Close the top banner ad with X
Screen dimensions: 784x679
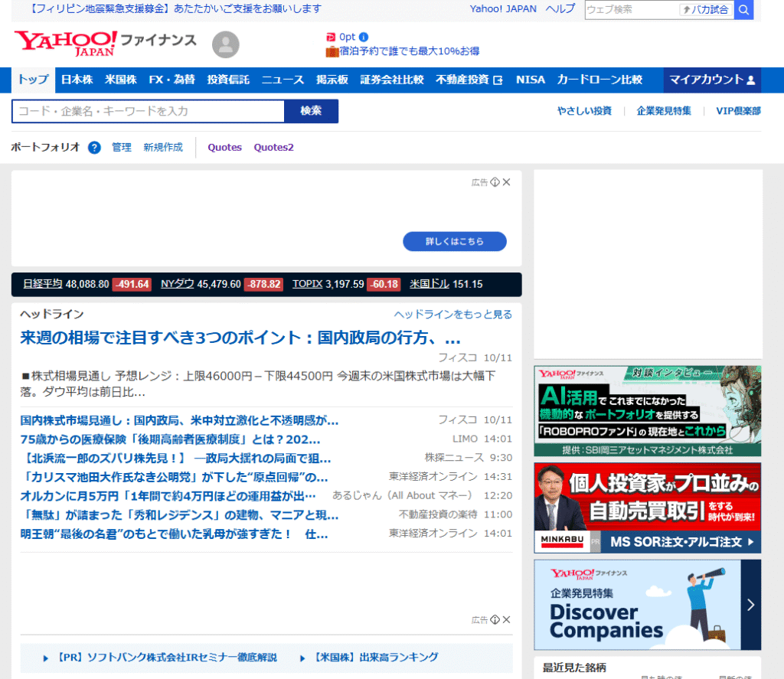pyautogui.click(x=506, y=182)
